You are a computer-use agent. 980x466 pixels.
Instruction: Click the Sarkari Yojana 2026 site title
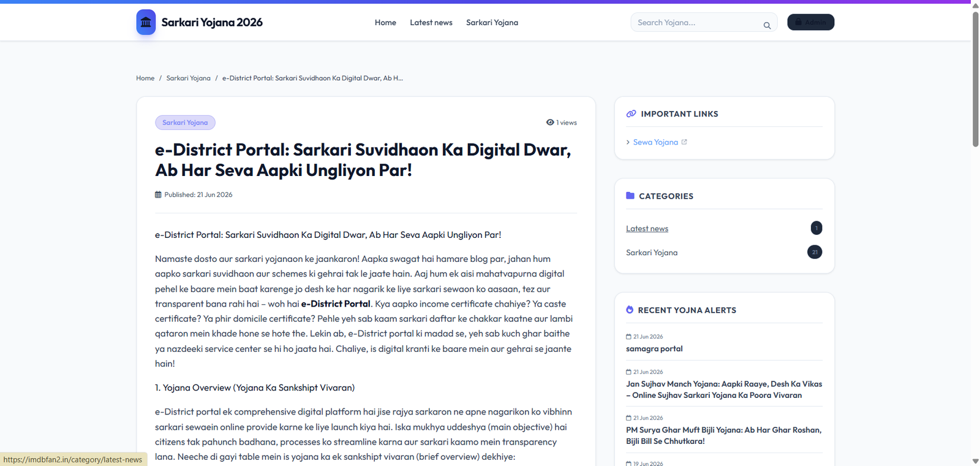coord(212,23)
